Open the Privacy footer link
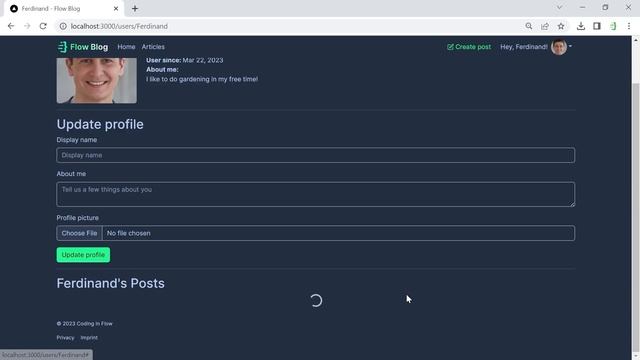640x360 pixels. [x=65, y=338]
